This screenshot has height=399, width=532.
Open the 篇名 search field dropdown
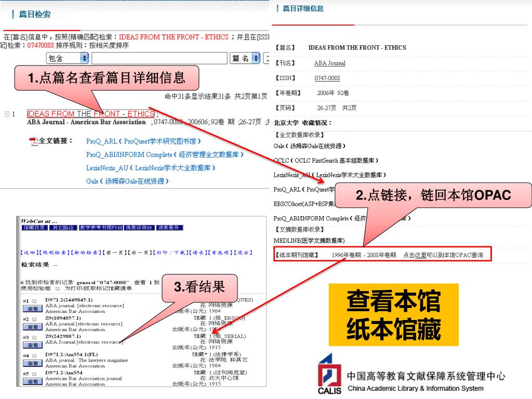coord(245,58)
